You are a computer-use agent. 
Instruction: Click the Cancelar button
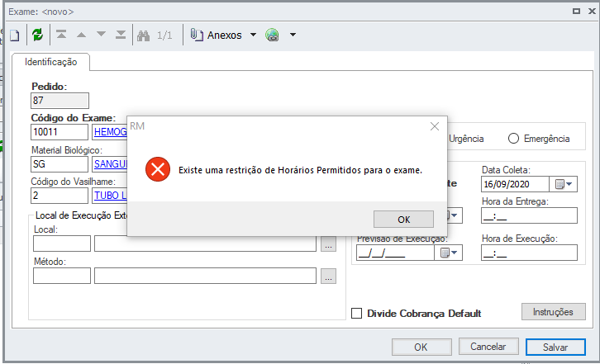coord(488,347)
